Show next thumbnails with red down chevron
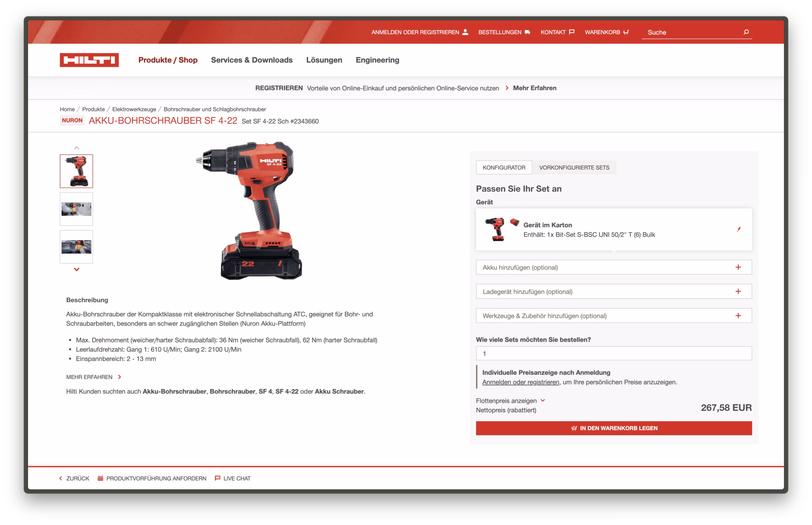 [x=76, y=269]
